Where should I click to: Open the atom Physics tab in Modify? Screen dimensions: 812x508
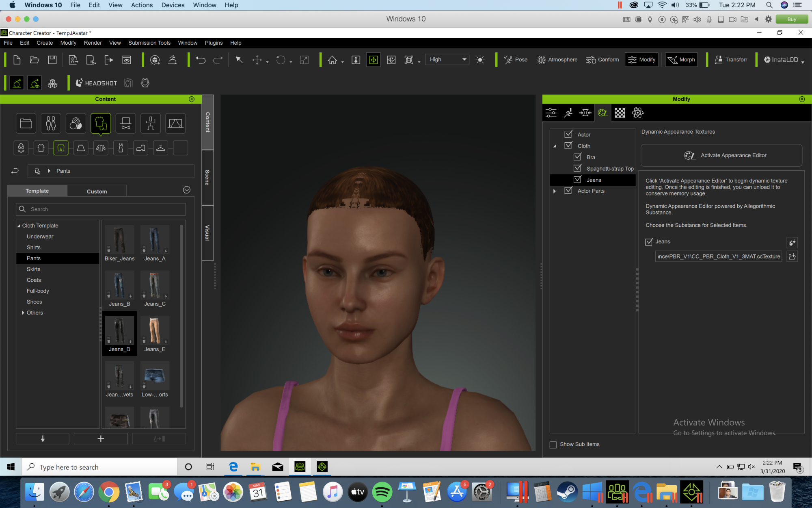[x=637, y=113]
